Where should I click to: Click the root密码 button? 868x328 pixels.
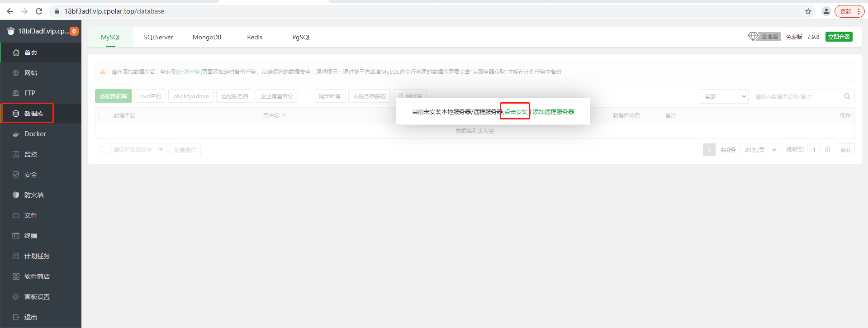click(x=150, y=96)
